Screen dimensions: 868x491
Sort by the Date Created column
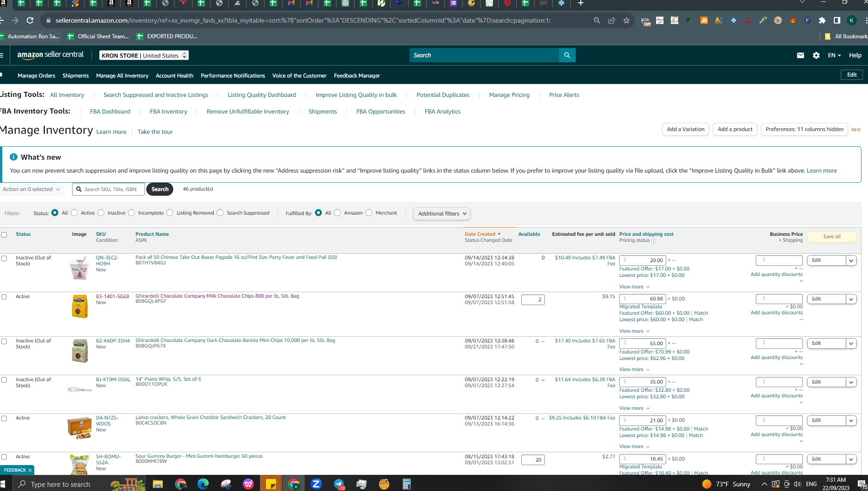482,234
